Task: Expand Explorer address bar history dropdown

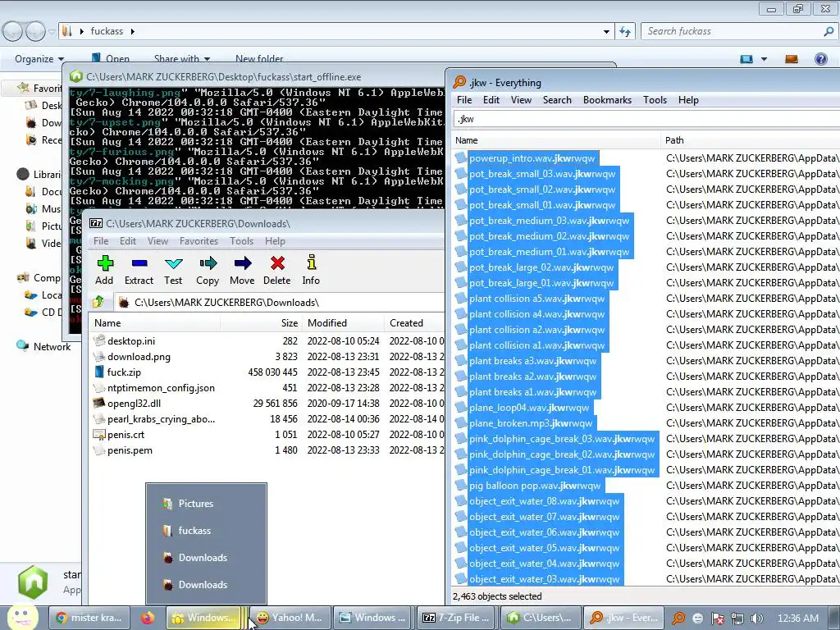Action: click(606, 32)
